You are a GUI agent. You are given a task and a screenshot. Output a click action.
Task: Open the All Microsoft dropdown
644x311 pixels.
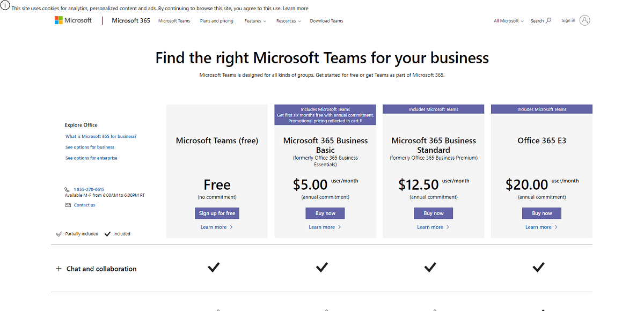[507, 20]
